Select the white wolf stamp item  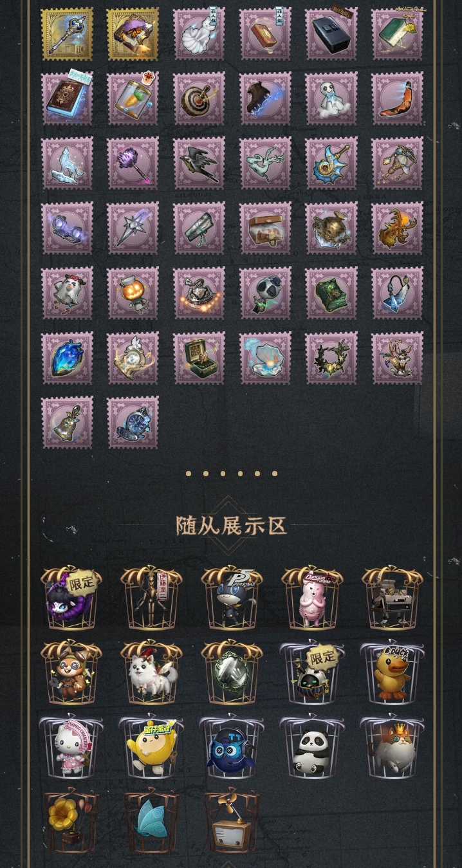[67, 163]
